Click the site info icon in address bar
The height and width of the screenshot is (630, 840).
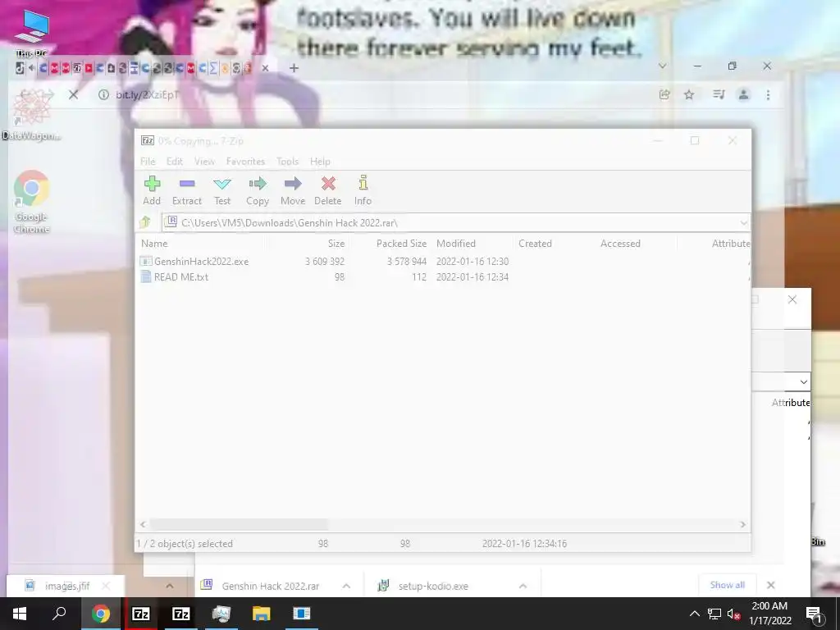tap(103, 95)
